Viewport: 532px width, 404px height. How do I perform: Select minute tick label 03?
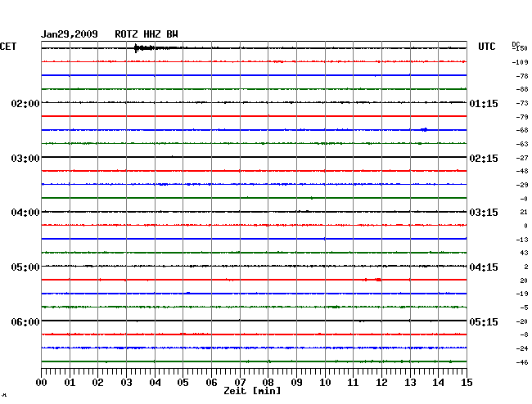(x=126, y=383)
